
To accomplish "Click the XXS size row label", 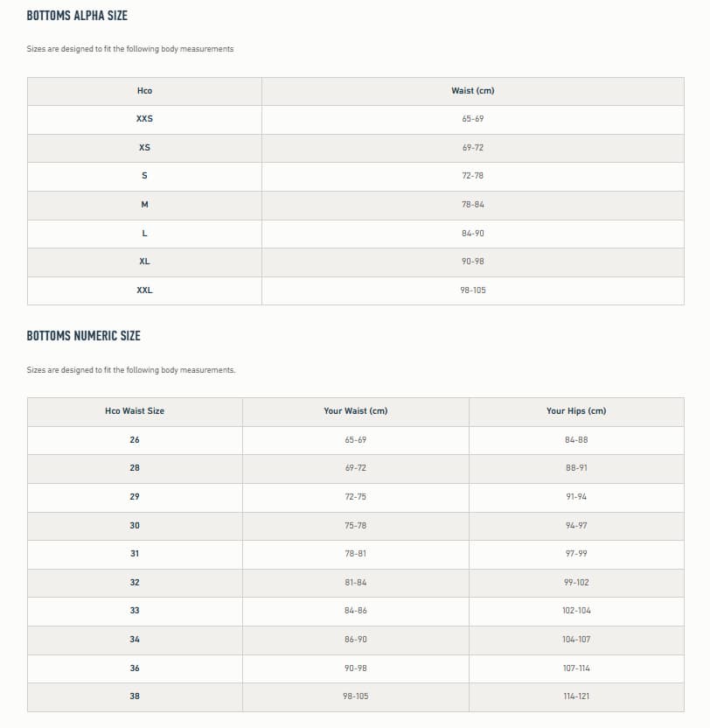I will click(x=144, y=119).
